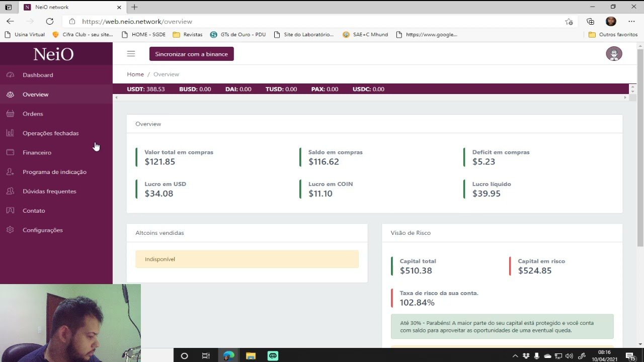
Task: Open the green chat app taskbar icon
Action: point(273,355)
